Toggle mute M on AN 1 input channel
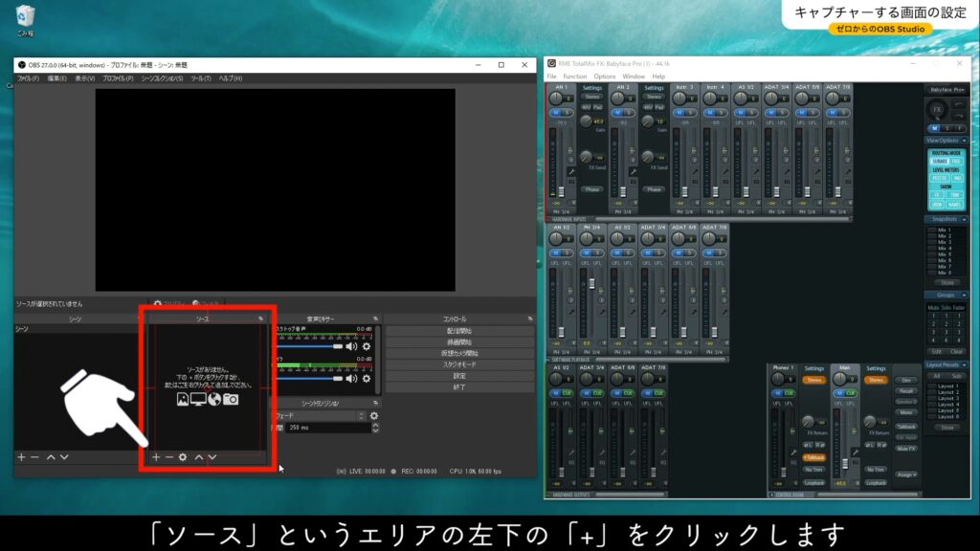980x551 pixels. (555, 113)
